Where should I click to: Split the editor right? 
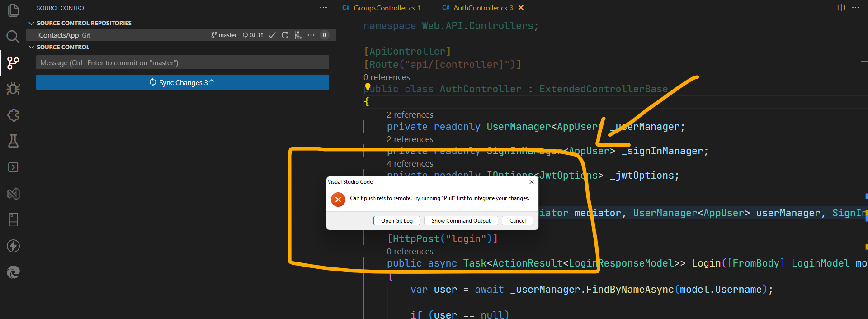tap(841, 8)
